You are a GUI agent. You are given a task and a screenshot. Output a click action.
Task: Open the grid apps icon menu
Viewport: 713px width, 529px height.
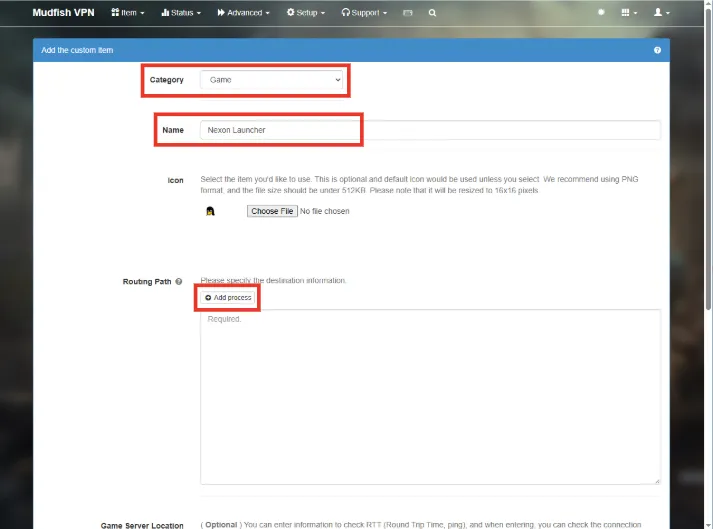click(x=629, y=13)
